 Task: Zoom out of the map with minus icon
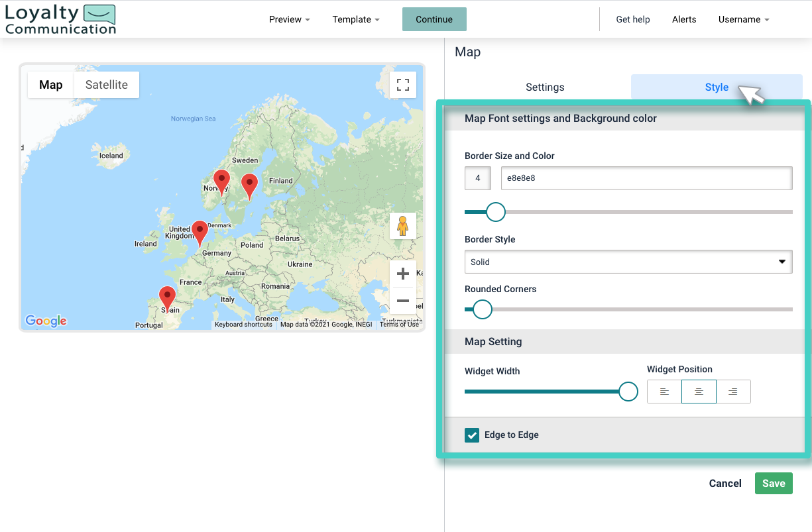(403, 301)
